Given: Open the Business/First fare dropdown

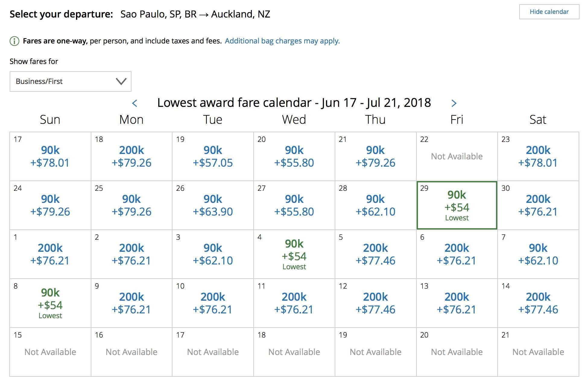Looking at the screenshot, I should [70, 82].
